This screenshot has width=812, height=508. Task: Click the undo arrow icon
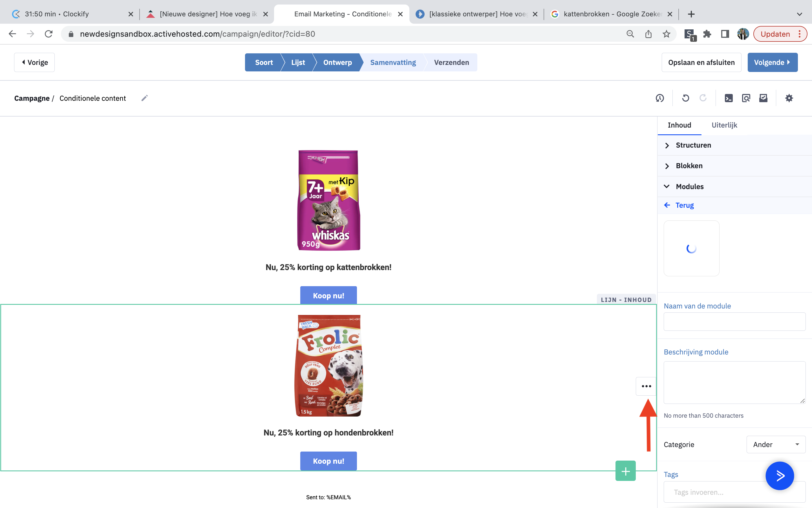[685, 98]
